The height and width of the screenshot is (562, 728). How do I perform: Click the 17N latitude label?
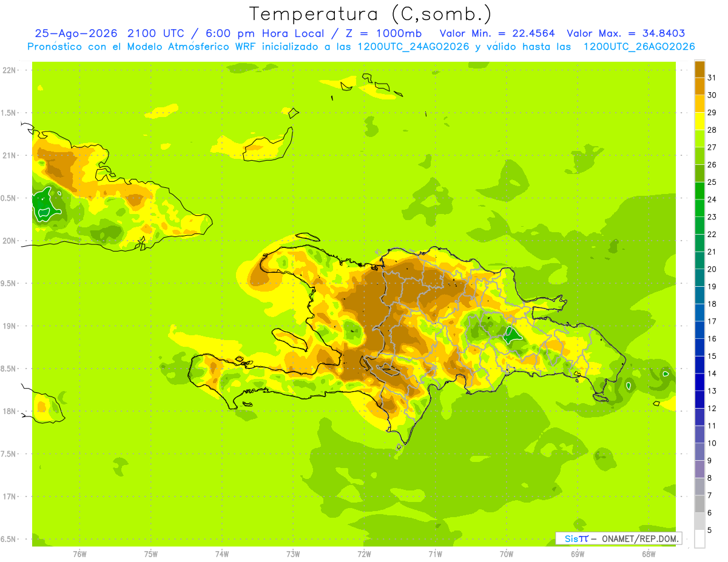[9, 497]
